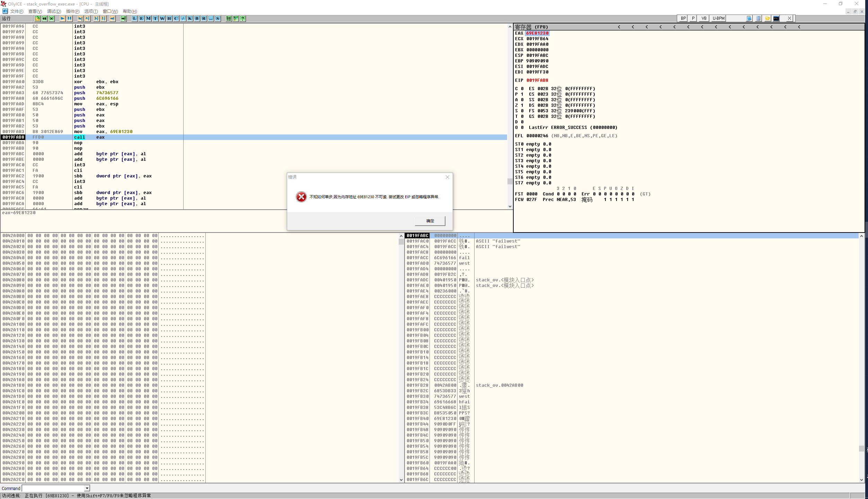868x499 pixels.
Task: Click the orange Pause execution icon
Action: 69,18
